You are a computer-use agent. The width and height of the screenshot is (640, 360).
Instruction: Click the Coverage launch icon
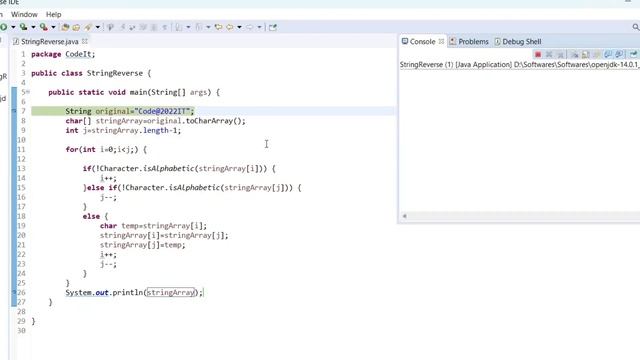(24, 27)
